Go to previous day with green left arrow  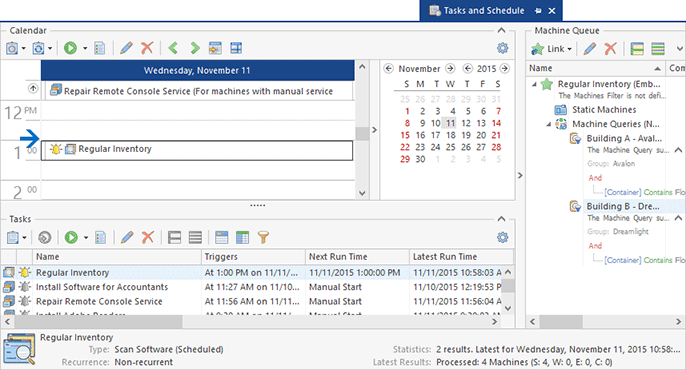(x=173, y=48)
